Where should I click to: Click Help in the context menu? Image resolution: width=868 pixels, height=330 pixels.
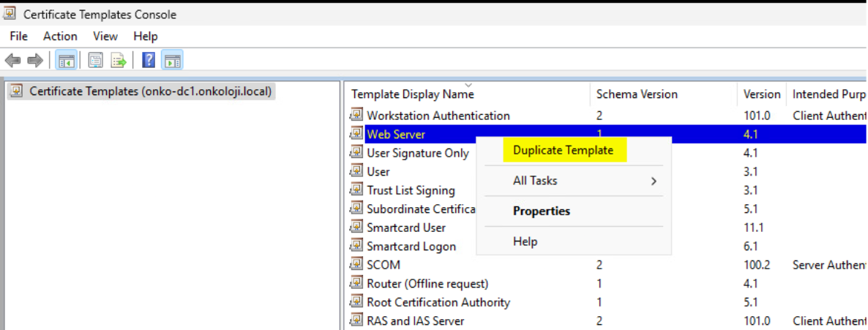525,241
